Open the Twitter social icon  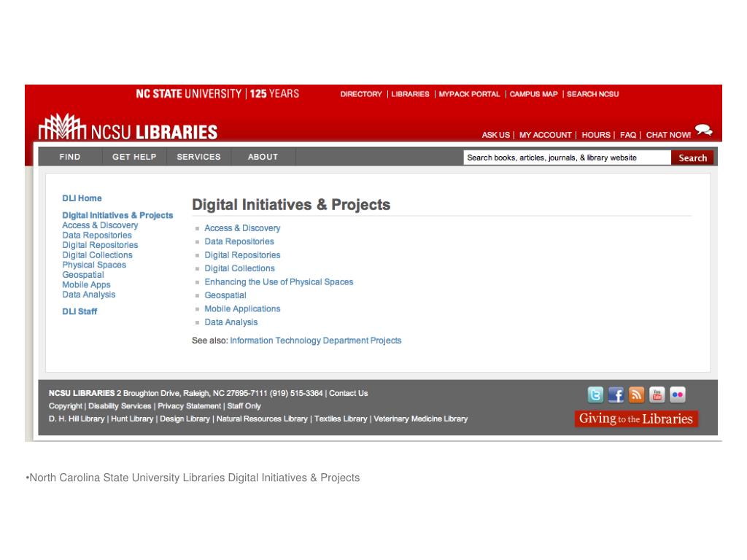595,394
